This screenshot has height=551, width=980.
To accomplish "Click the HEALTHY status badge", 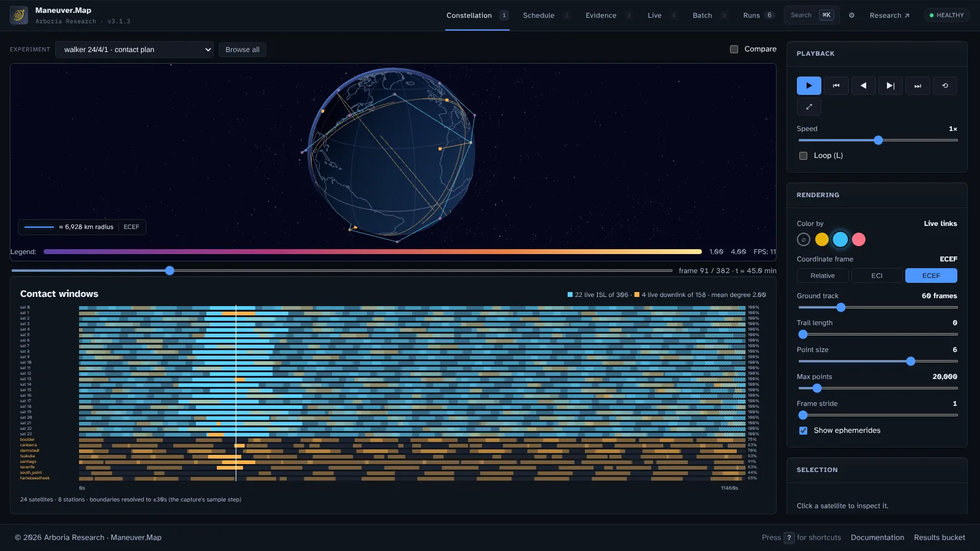I will [946, 15].
